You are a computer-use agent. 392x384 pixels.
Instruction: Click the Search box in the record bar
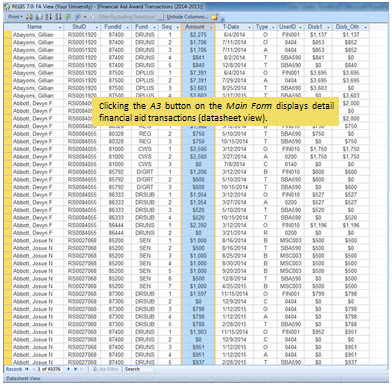138,369
